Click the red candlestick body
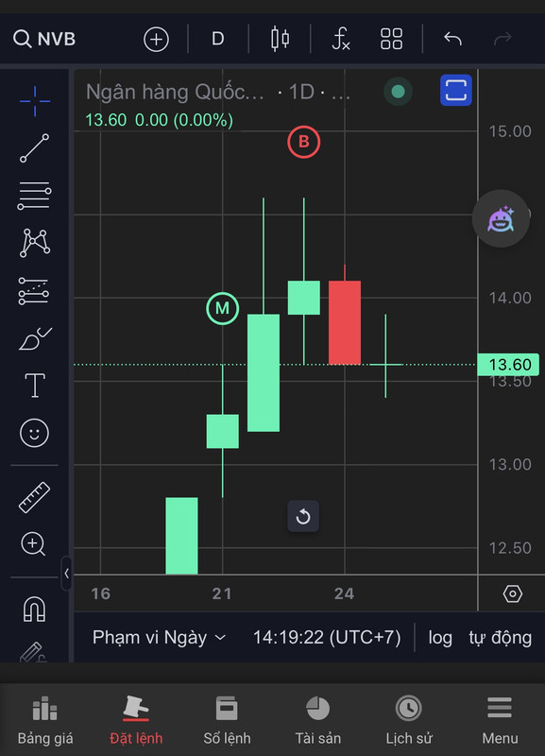 [345, 322]
